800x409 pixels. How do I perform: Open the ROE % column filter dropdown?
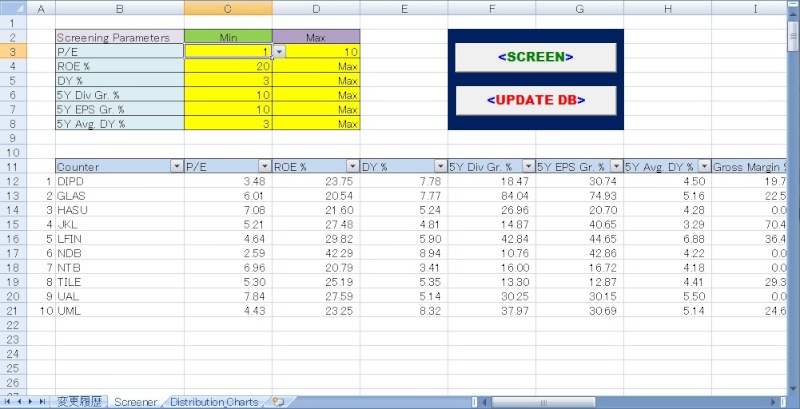click(353, 167)
